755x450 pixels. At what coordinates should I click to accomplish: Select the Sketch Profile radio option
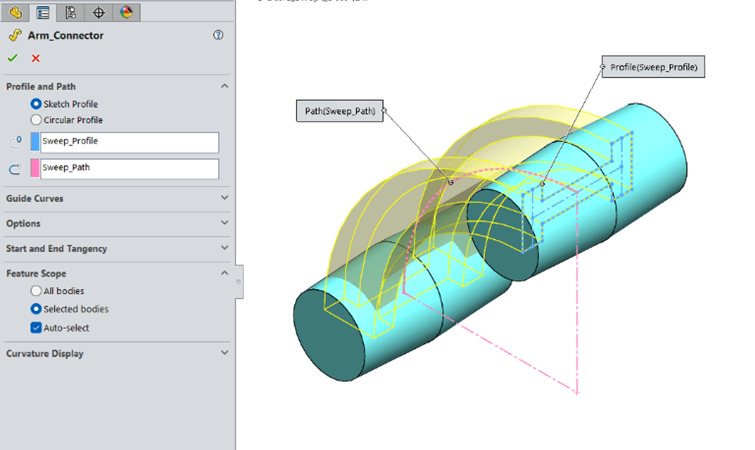pyautogui.click(x=37, y=104)
